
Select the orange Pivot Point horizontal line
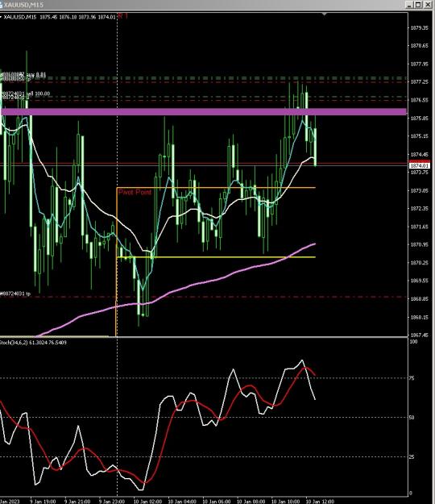pyautogui.click(x=216, y=187)
